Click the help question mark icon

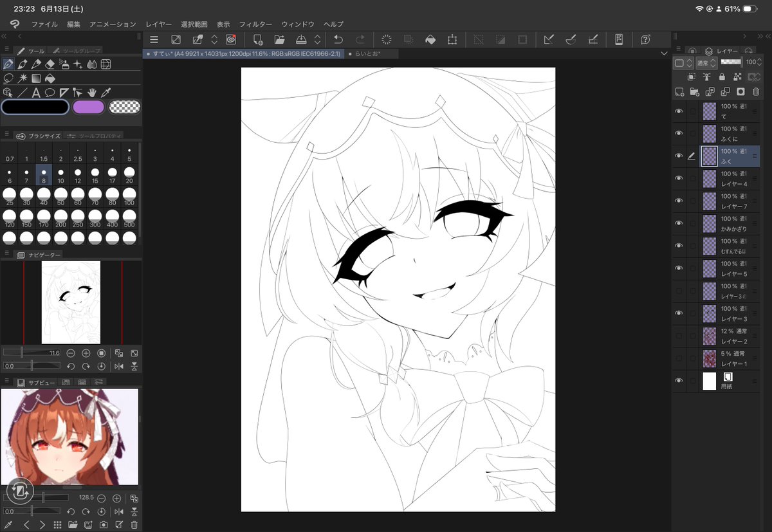(645, 39)
